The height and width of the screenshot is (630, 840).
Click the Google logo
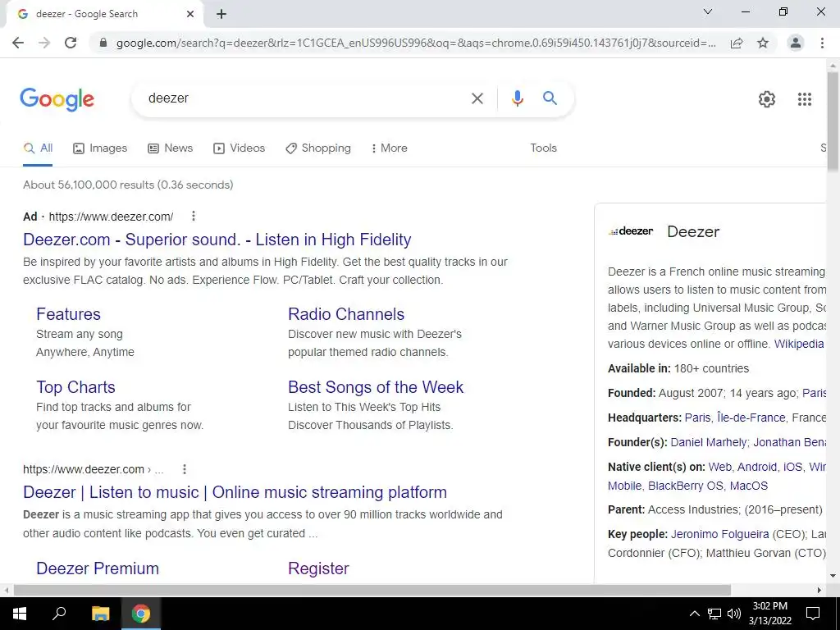point(57,99)
